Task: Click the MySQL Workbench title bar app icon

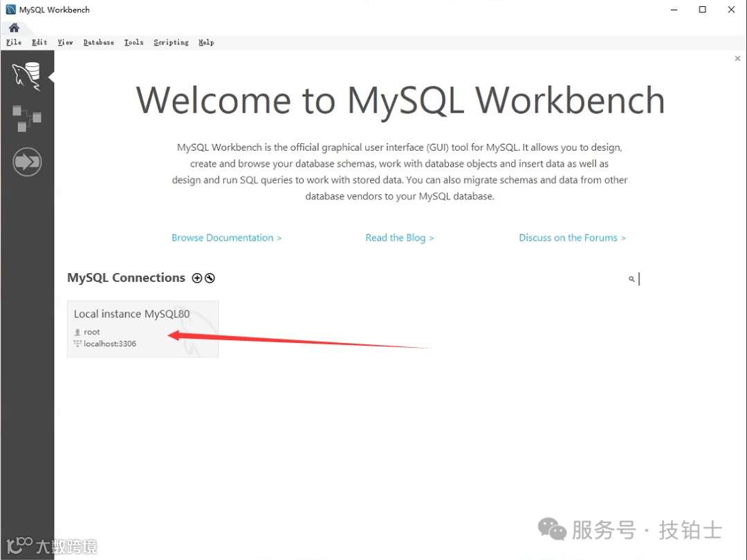Action: click(x=10, y=10)
